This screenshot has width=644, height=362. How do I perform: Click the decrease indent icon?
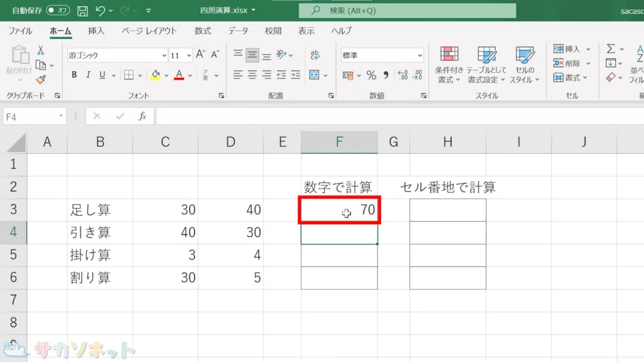pos(281,75)
